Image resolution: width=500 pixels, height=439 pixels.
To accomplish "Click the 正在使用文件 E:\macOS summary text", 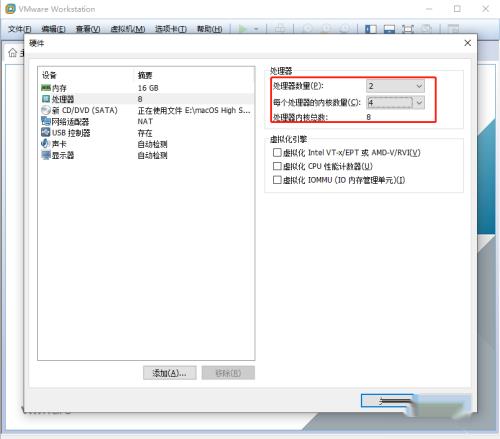I will 194,110.
